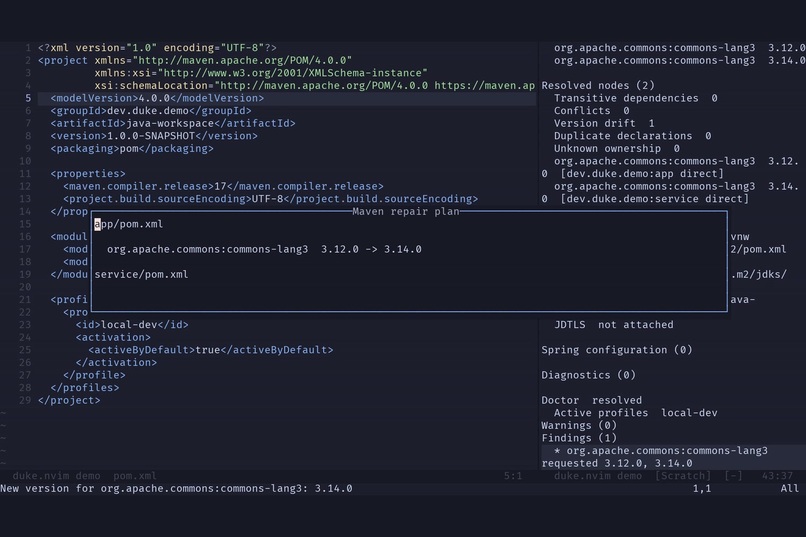Screen dimensions: 806x537
Task: Click the groupId dev.duke.demo line
Action: [151, 110]
